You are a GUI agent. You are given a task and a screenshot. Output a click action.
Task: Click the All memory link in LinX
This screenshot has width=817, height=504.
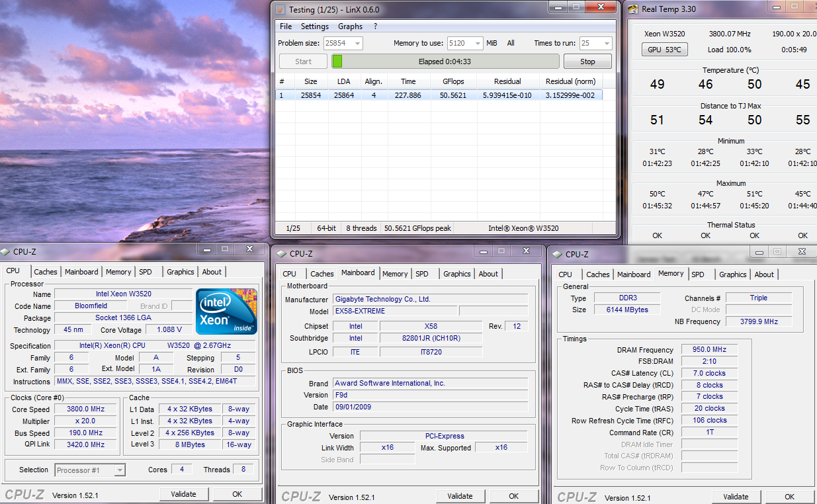coord(511,43)
